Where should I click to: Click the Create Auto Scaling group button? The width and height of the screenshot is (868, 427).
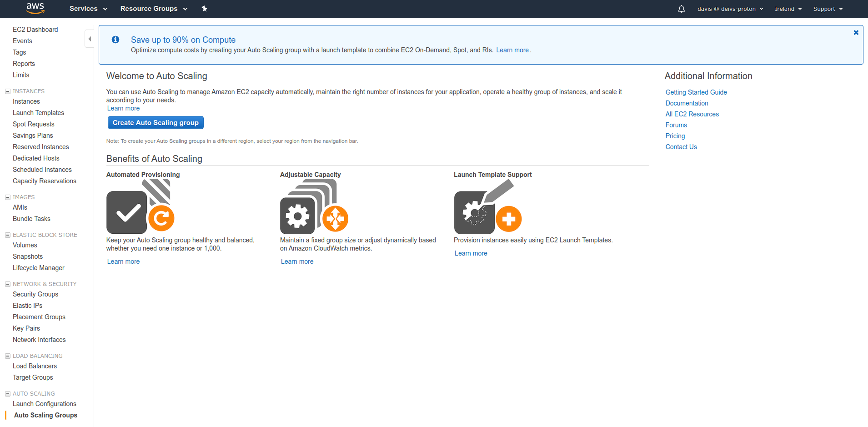[x=156, y=123]
